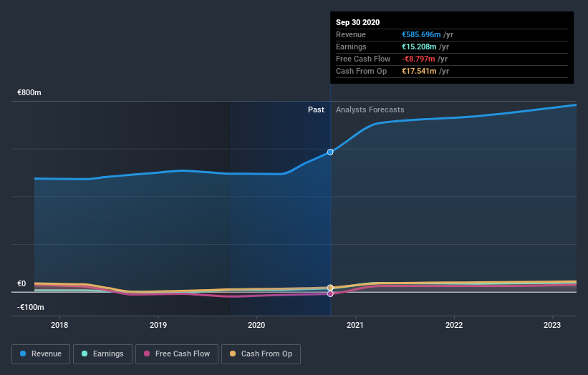
Task: Click the pink Free Cash Flow data marker
Action: pos(330,294)
